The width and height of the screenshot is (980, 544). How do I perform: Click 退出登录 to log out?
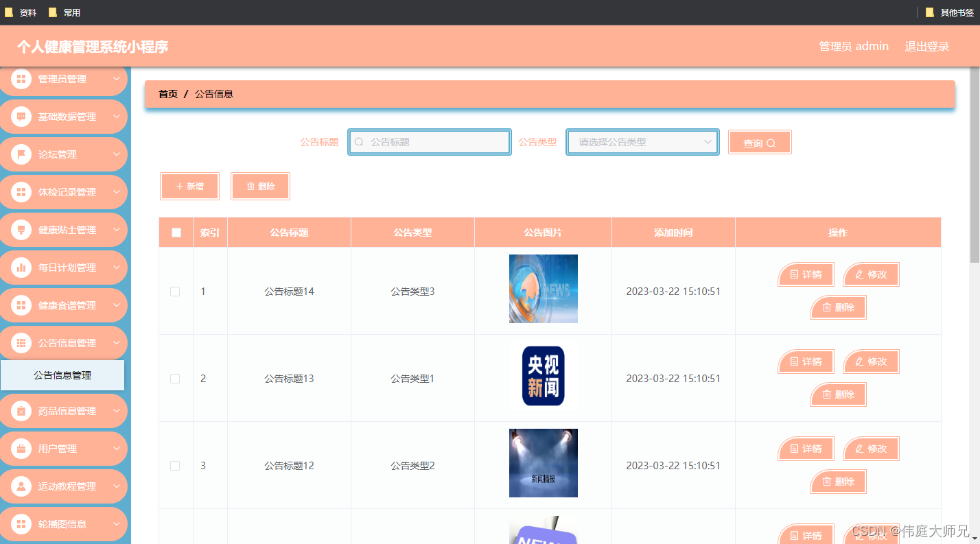926,46
